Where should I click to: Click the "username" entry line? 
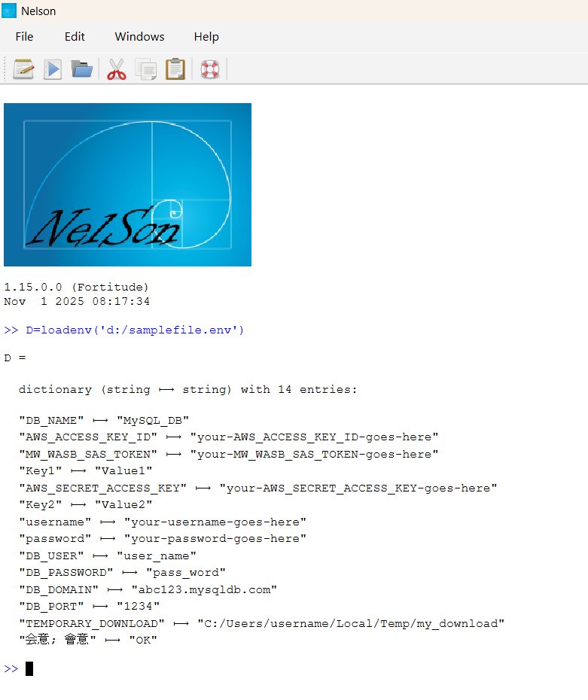coord(163,522)
